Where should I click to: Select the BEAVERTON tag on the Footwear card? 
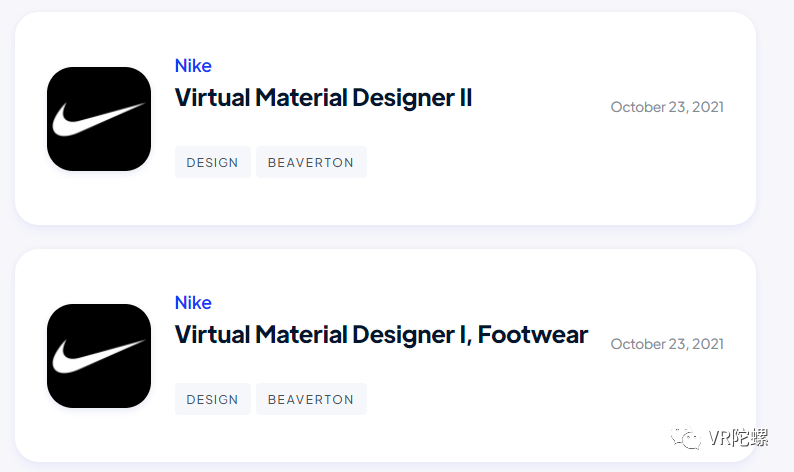[311, 399]
